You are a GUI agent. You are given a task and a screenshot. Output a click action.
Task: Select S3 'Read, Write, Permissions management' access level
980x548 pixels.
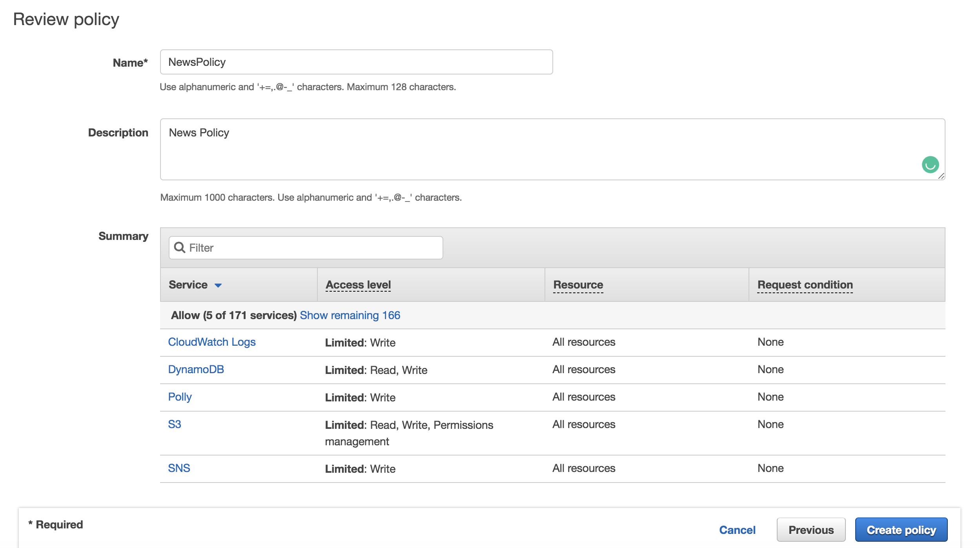[x=409, y=433]
